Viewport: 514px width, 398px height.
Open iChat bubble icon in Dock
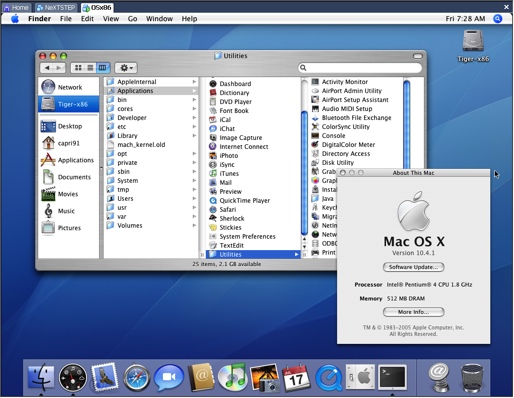pos(169,377)
